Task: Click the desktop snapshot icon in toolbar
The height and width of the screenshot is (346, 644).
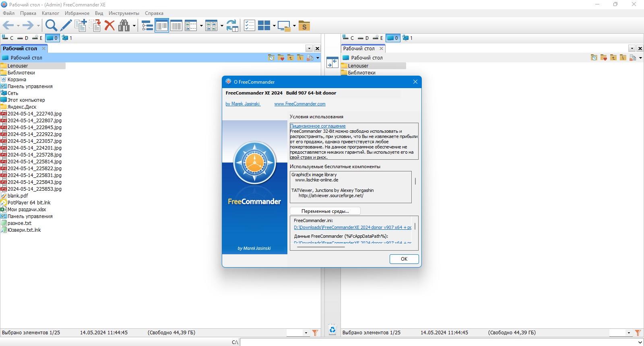Action: click(x=284, y=26)
